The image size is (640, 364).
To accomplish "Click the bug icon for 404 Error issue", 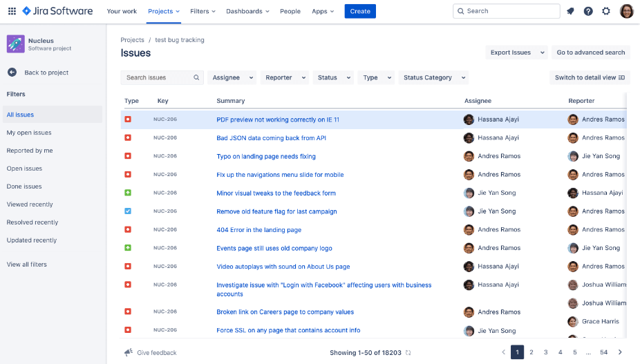I will coord(128,229).
